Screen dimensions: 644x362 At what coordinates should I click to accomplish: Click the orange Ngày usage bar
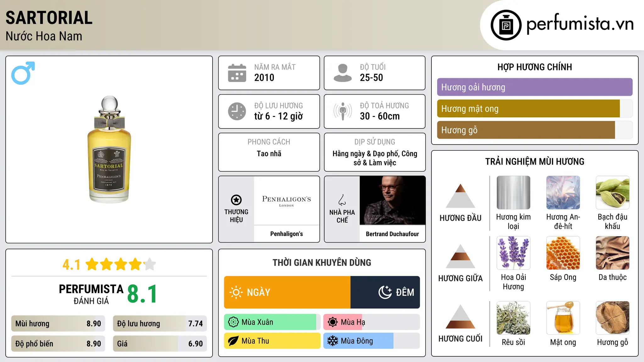287,292
